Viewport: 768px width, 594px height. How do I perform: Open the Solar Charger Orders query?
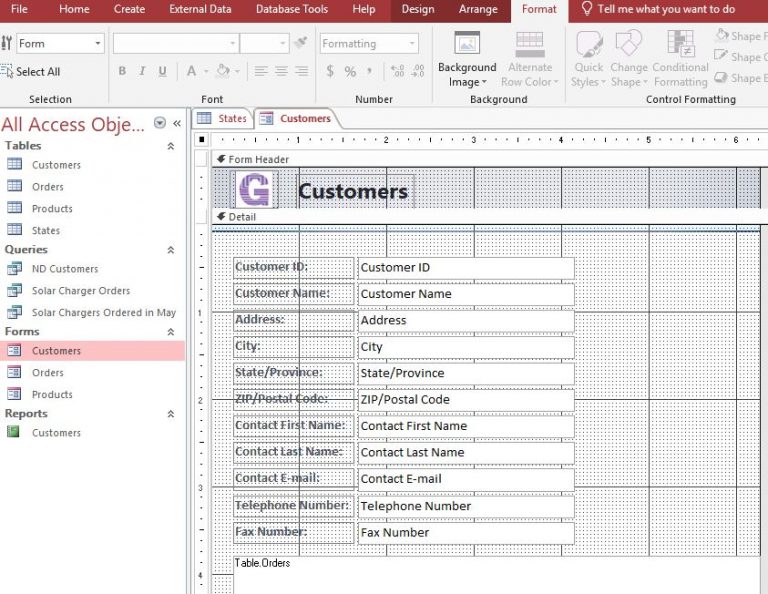80,291
